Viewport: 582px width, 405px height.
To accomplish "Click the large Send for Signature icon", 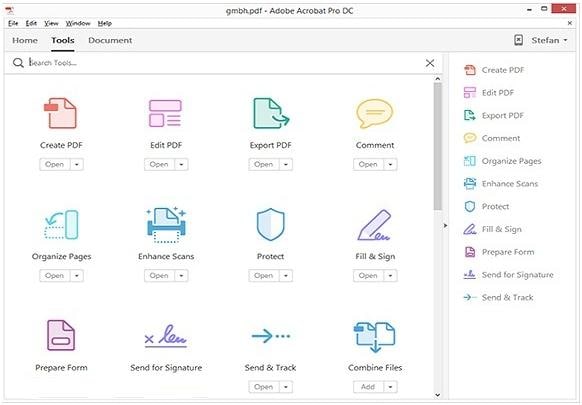I will [x=166, y=336].
